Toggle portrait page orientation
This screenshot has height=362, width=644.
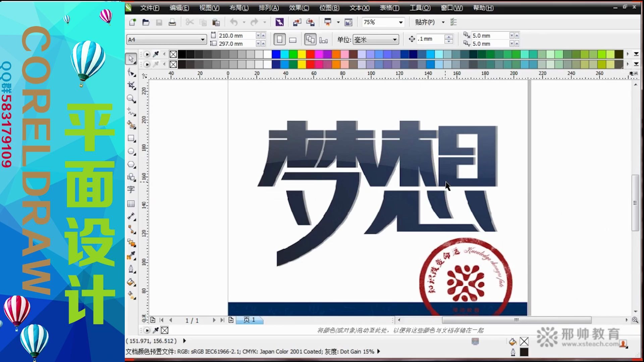click(x=280, y=39)
